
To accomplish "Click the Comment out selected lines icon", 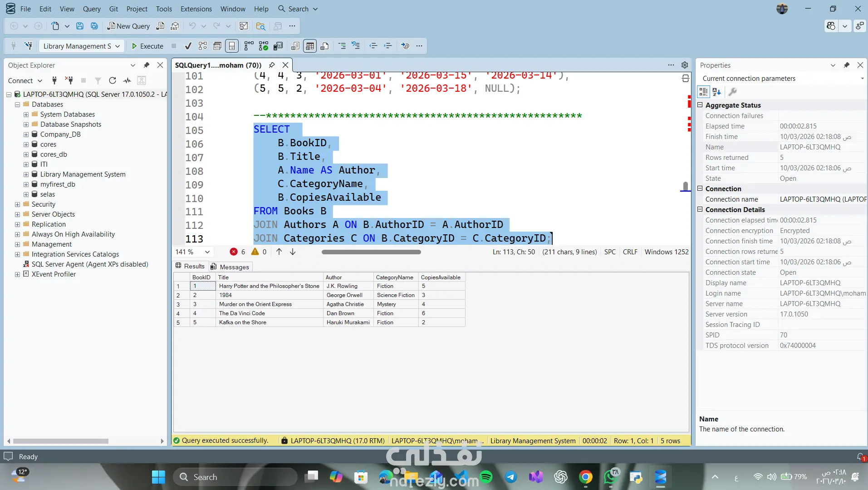I will (x=342, y=46).
